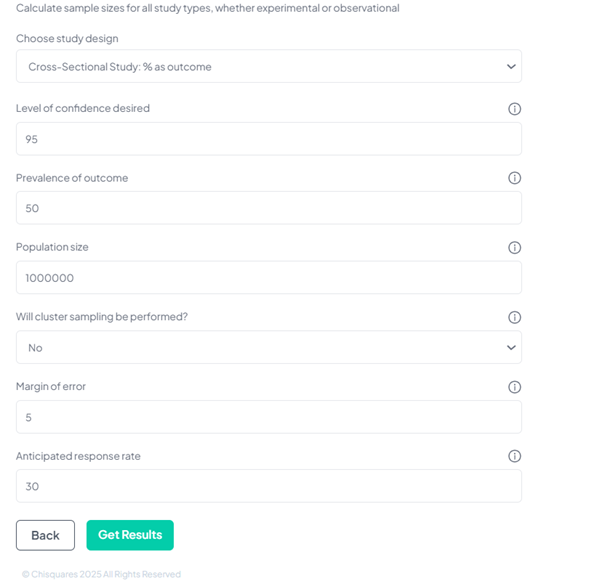This screenshot has height=581, width=602.
Task: Click the Will cluster sampling be performed label
Action: (x=102, y=317)
